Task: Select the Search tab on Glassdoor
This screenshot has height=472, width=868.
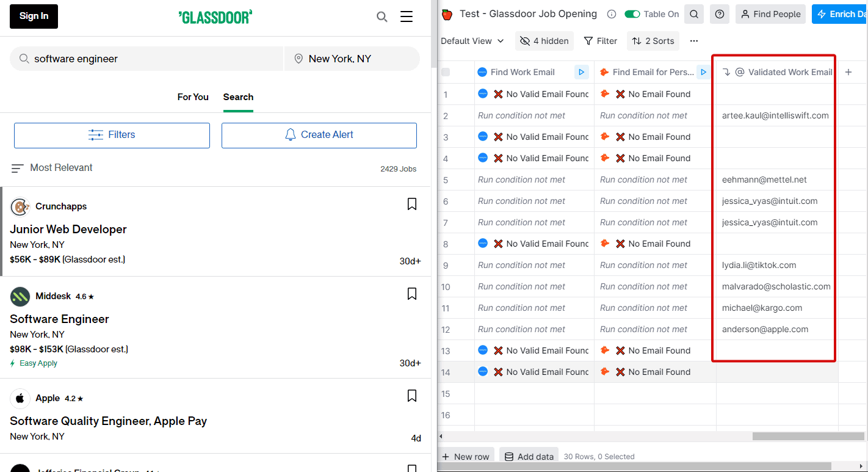Action: click(x=238, y=97)
